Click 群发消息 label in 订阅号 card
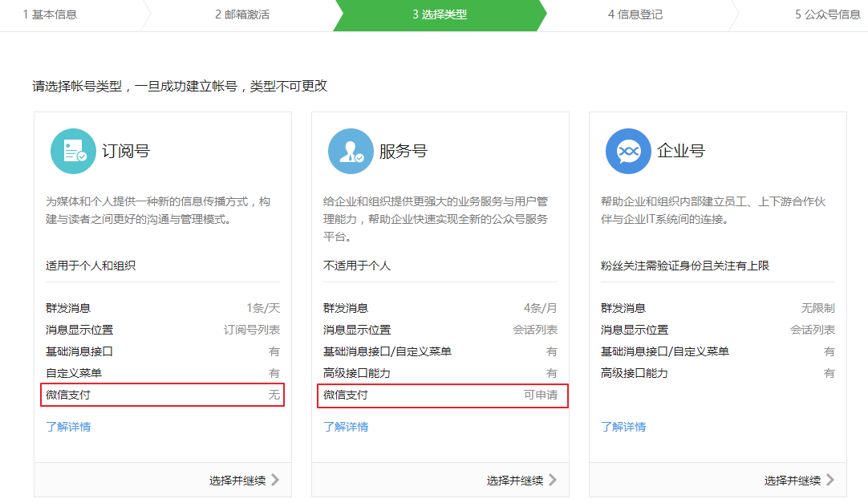Viewport: 868px width, 503px height. coord(68,308)
